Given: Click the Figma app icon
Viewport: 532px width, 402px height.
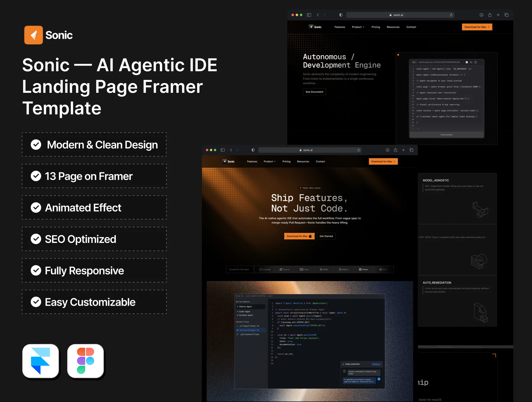Looking at the screenshot, I should point(85,361).
